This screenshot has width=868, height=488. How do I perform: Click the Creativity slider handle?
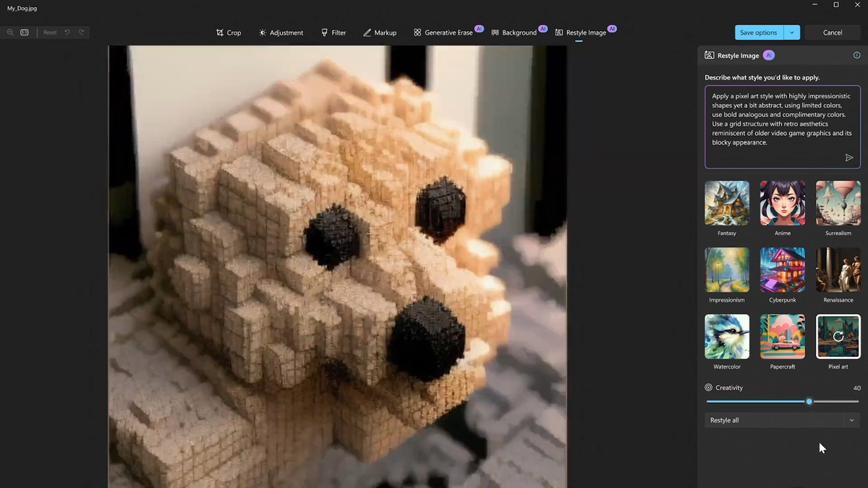(x=809, y=401)
